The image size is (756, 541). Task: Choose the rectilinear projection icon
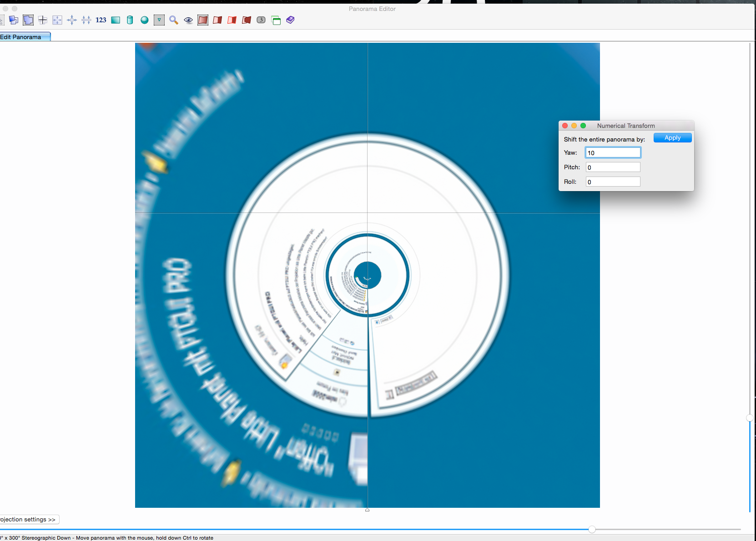(116, 20)
